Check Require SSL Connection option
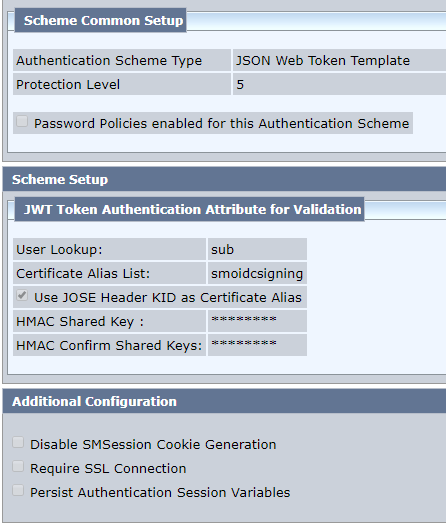Viewport: 446px width, 526px height. (x=18, y=467)
